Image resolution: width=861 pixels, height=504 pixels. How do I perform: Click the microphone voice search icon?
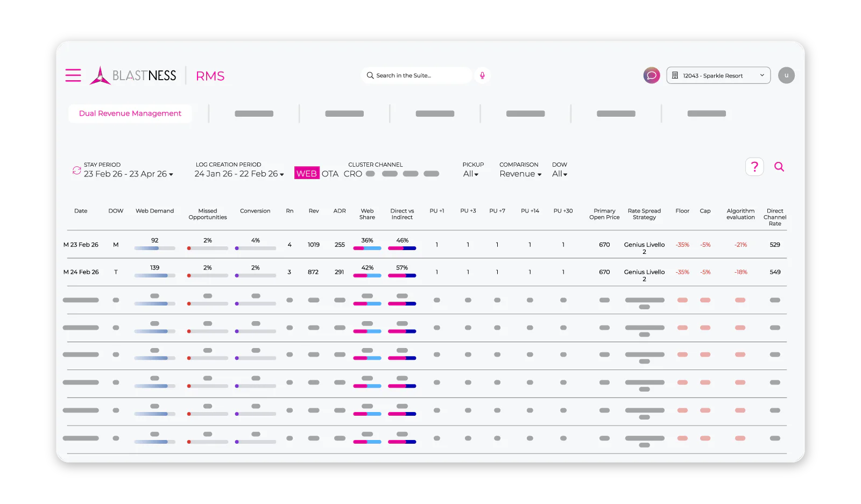tap(482, 75)
